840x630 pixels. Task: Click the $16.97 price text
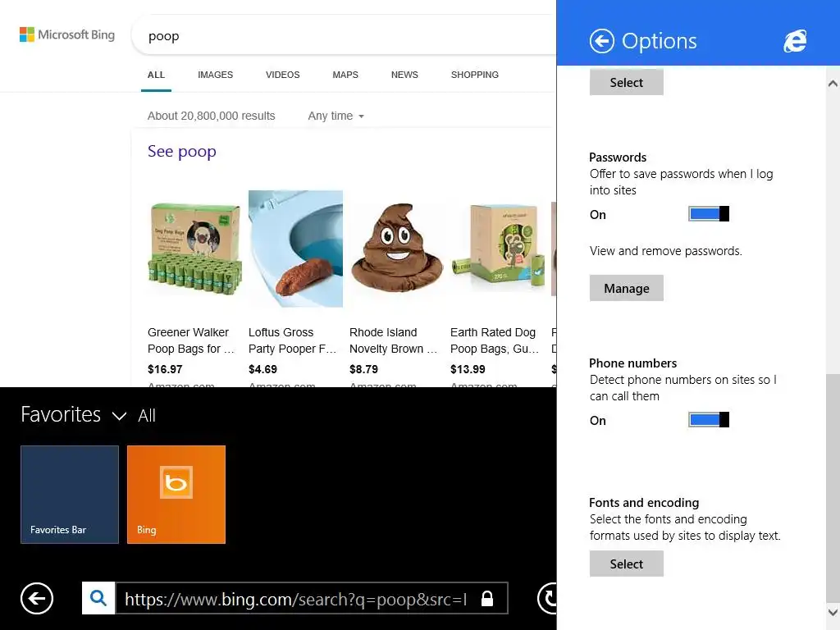[165, 369]
